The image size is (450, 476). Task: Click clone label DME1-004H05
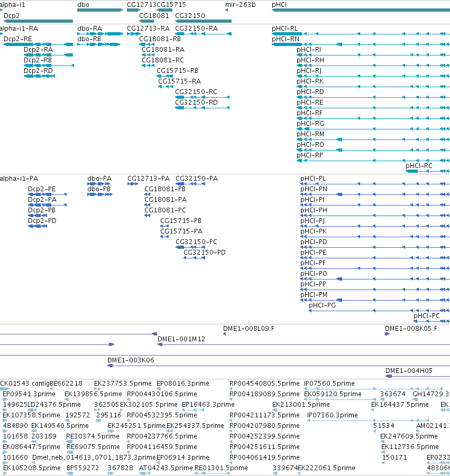tap(409, 371)
